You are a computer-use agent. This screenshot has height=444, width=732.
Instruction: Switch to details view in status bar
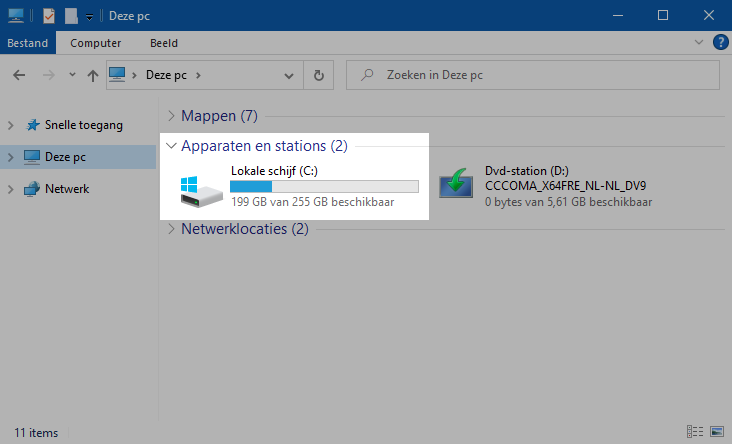click(695, 433)
